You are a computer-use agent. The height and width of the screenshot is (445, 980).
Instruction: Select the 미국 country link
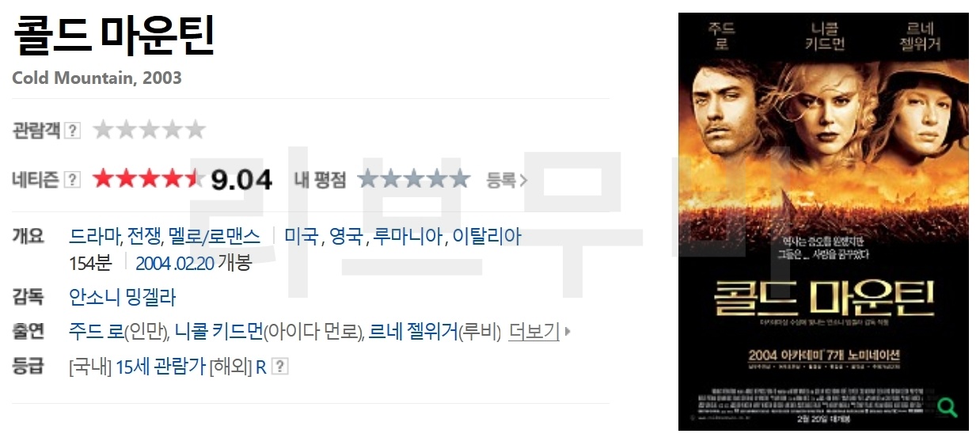[x=302, y=236]
